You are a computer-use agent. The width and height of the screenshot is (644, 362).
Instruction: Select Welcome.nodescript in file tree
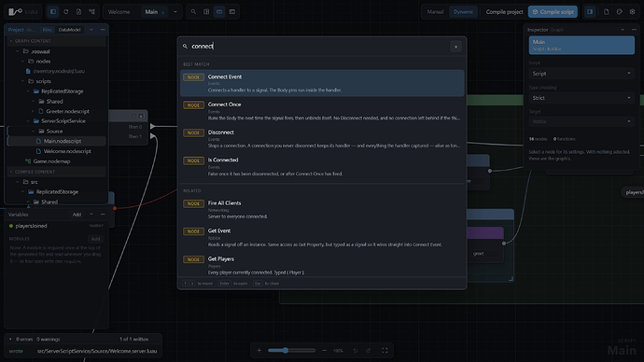(x=67, y=151)
